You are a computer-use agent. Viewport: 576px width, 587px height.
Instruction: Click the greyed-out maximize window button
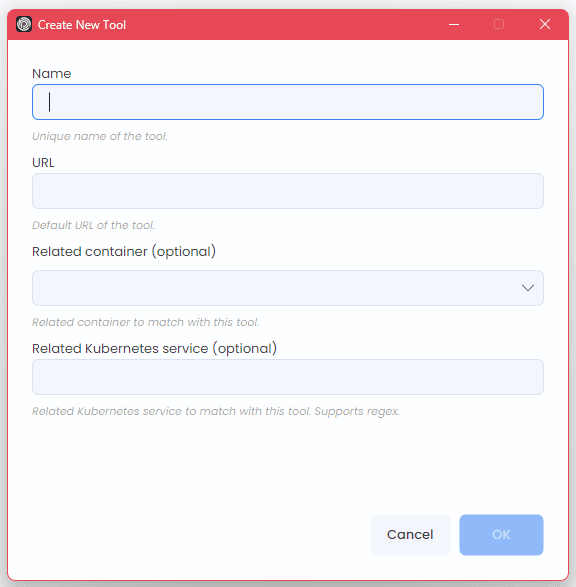pyautogui.click(x=499, y=24)
